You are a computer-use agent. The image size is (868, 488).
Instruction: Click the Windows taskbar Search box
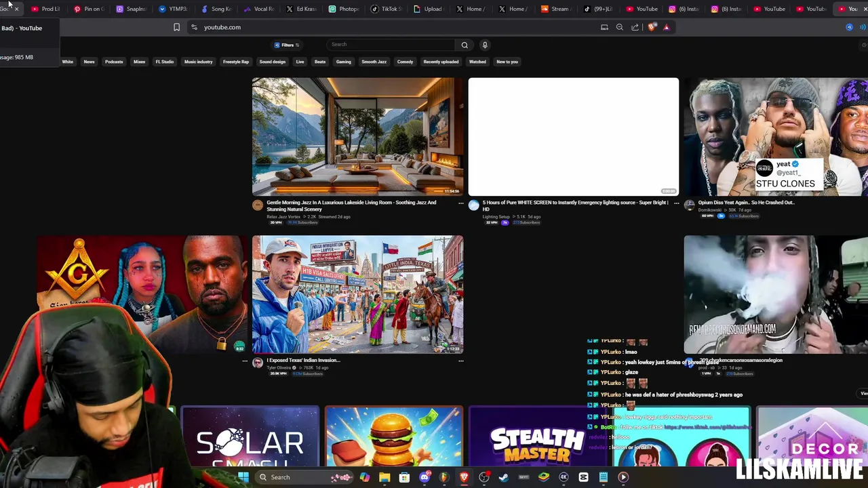click(x=304, y=477)
